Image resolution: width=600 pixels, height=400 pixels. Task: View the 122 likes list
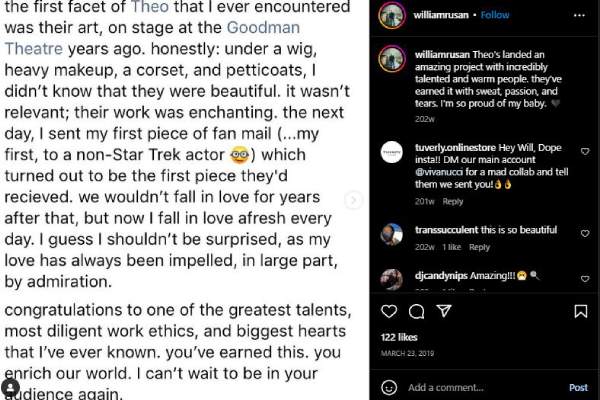click(x=399, y=338)
